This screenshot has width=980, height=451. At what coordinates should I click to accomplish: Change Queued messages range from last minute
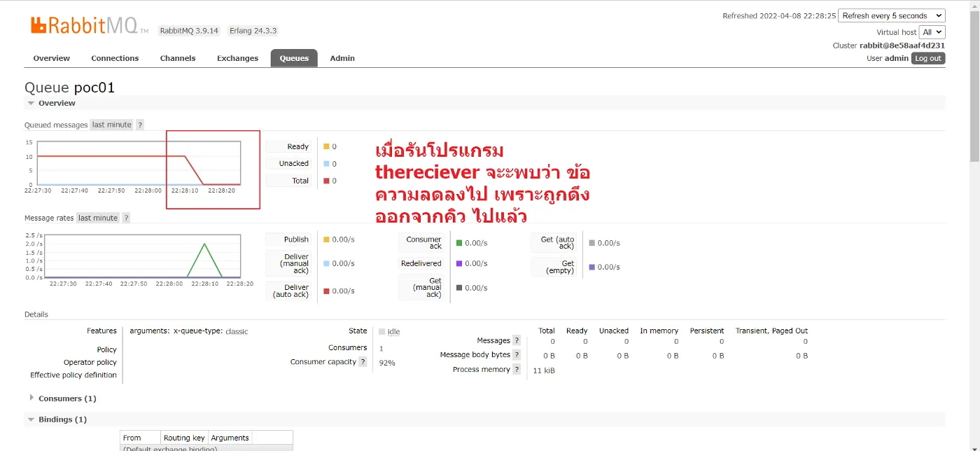(x=112, y=125)
